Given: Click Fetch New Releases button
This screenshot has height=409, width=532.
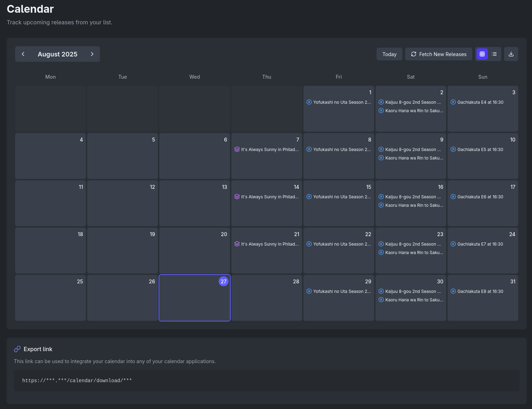Looking at the screenshot, I should coord(438,54).
